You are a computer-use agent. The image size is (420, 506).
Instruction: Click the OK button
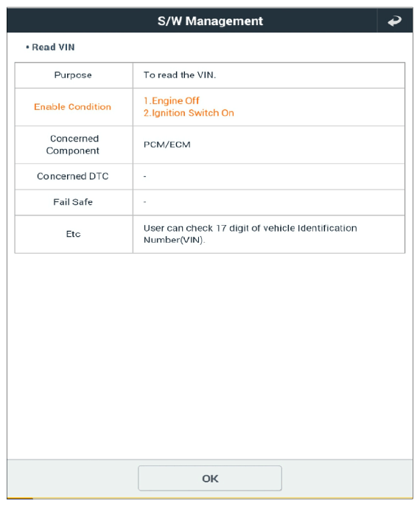(210, 478)
